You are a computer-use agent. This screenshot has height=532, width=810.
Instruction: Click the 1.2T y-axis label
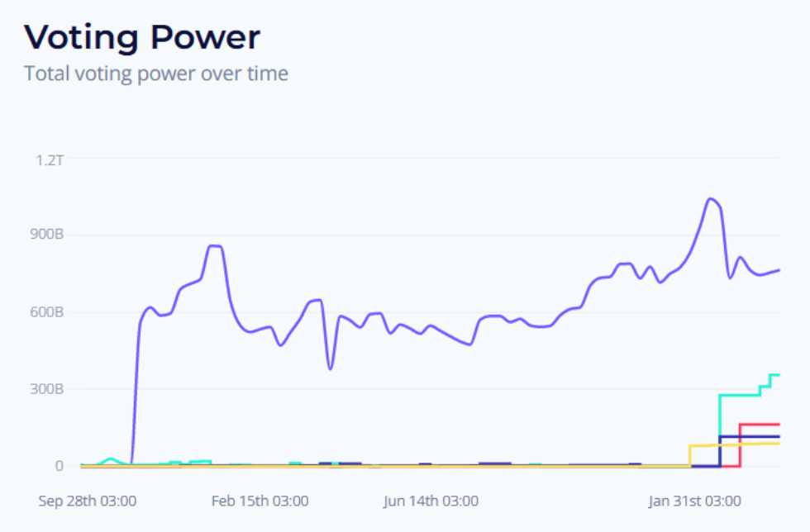pos(50,160)
